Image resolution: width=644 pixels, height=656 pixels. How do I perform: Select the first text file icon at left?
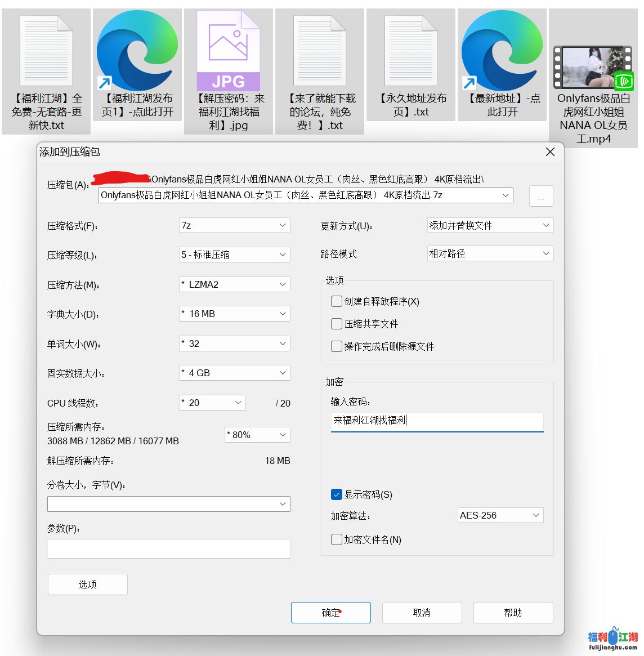(x=46, y=52)
